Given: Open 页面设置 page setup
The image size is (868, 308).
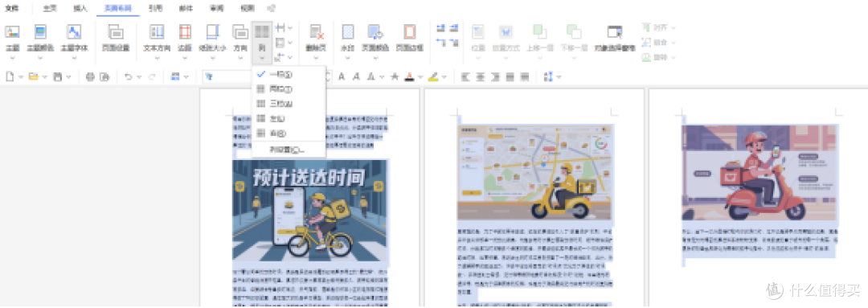Looking at the screenshot, I should coord(116,39).
